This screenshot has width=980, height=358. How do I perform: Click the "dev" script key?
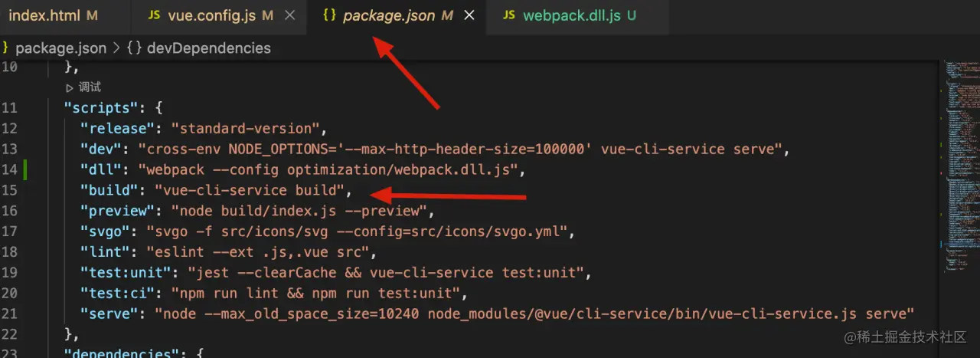[x=100, y=149]
